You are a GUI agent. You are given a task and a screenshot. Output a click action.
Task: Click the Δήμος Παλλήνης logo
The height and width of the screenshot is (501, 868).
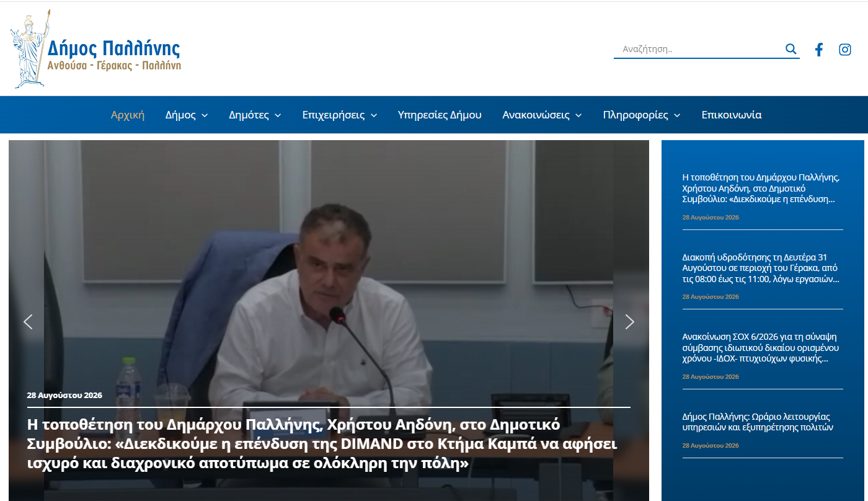(x=96, y=50)
